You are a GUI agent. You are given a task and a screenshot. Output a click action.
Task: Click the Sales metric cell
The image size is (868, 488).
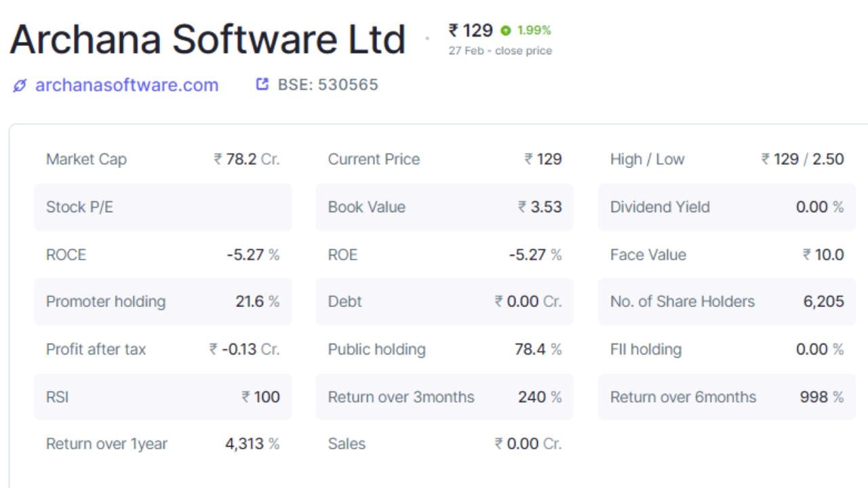(444, 444)
